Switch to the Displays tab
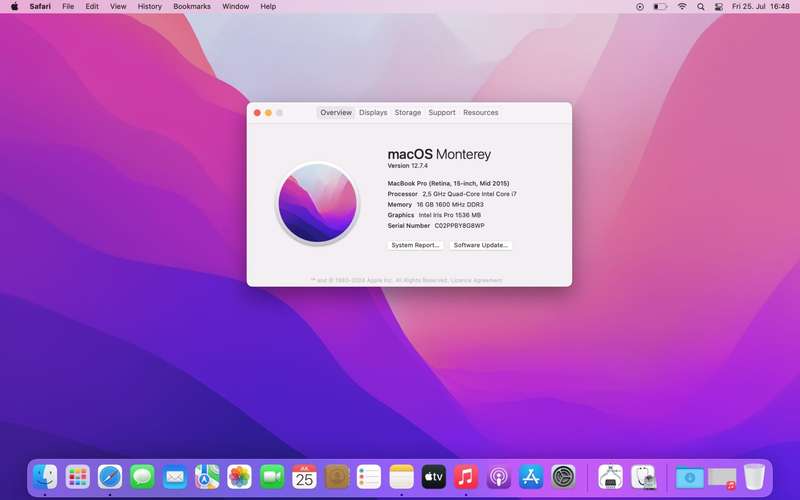800x500 pixels. pos(373,112)
